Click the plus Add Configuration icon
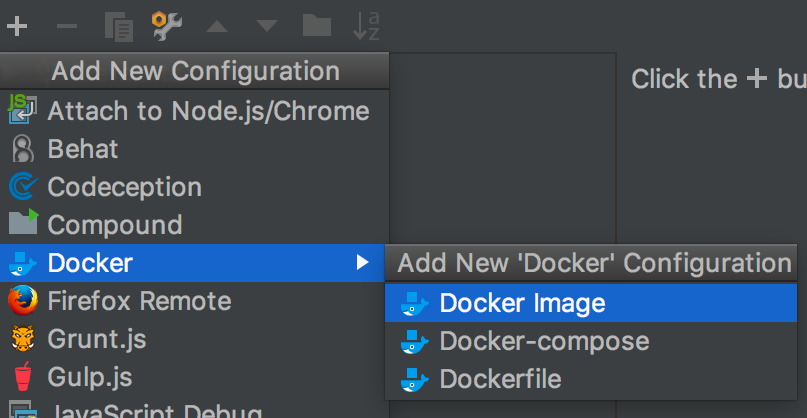The width and height of the screenshot is (807, 418). 16,25
